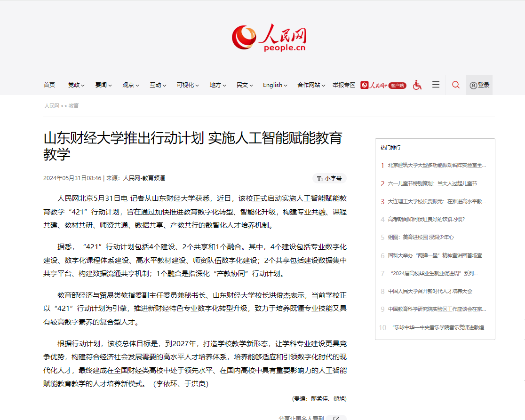Click the 热门排行 panel heading

click(390, 148)
